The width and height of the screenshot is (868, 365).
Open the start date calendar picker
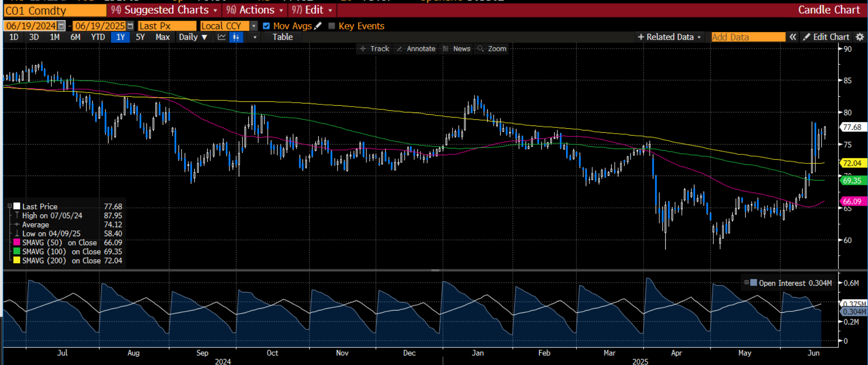tap(61, 26)
